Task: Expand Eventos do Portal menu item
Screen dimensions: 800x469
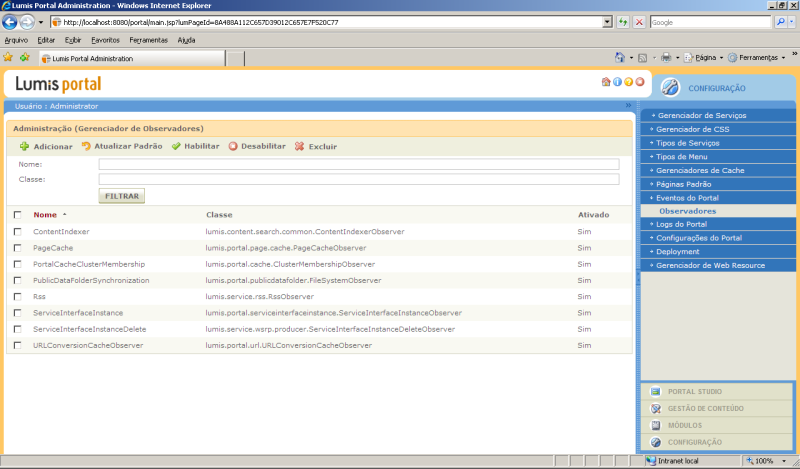Action: tap(718, 198)
